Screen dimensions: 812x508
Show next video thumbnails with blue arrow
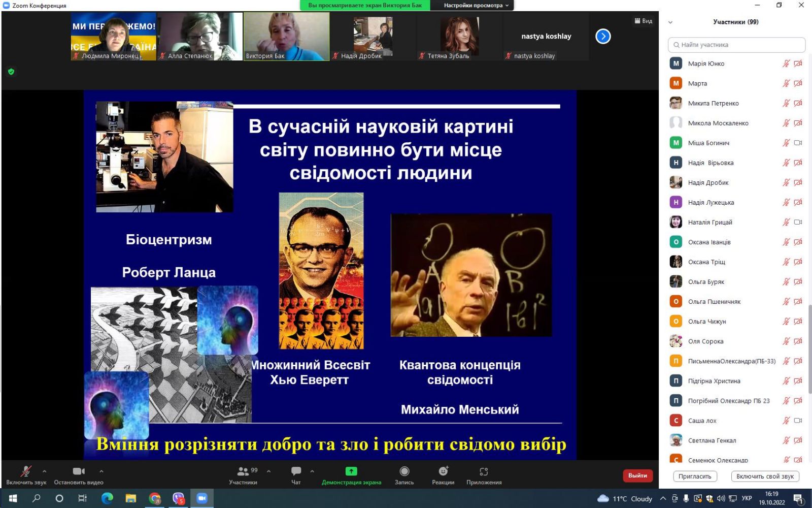coord(603,37)
